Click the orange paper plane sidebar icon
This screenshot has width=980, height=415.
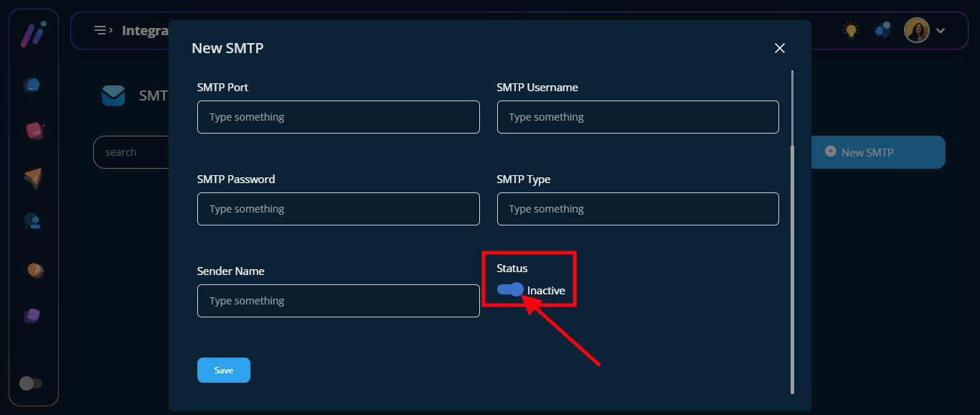coord(33,177)
